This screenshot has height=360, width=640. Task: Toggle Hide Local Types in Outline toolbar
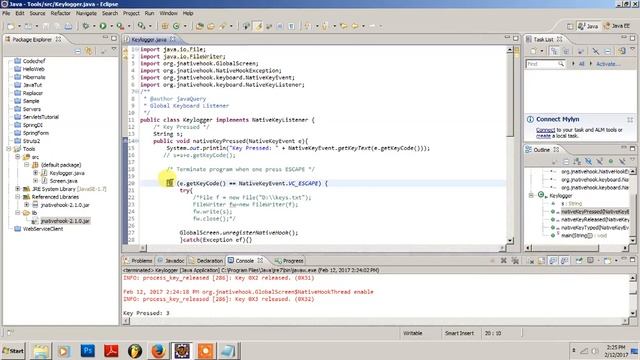point(622,162)
